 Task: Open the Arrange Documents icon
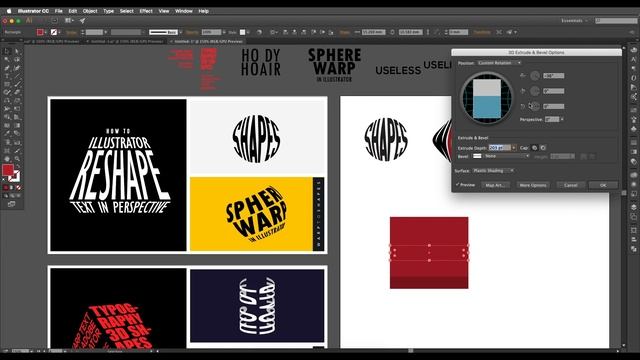coord(69,20)
